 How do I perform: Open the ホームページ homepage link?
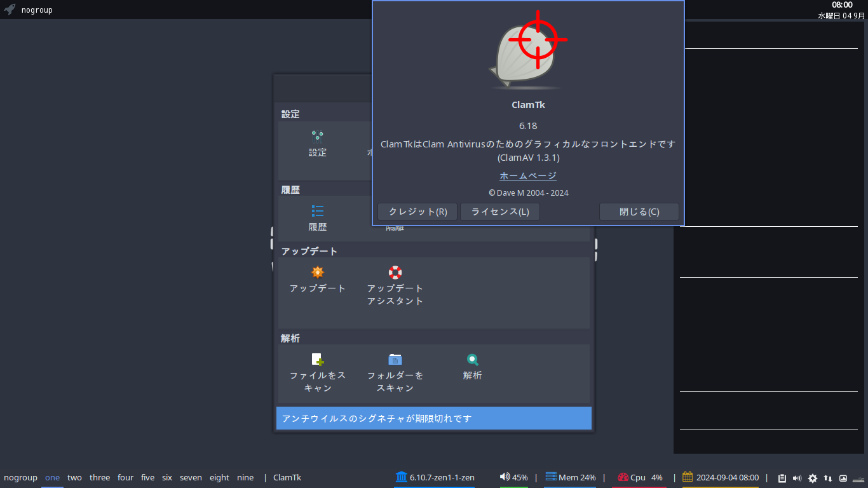[528, 176]
